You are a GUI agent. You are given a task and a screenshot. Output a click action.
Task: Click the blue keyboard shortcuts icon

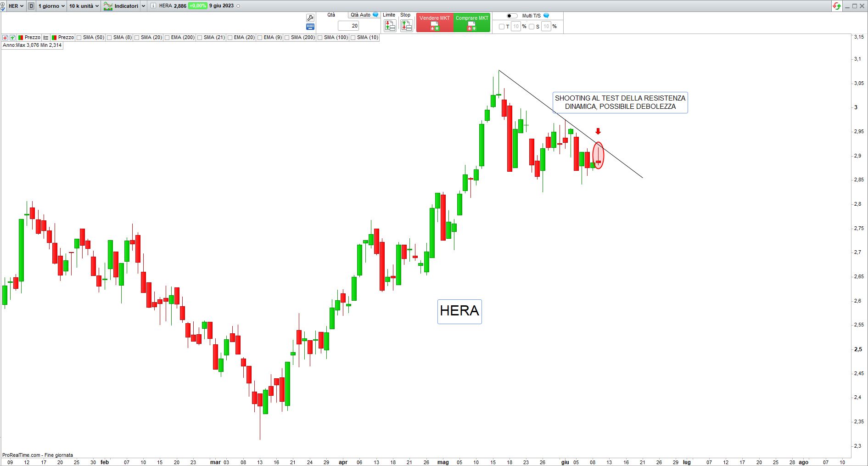310,27
